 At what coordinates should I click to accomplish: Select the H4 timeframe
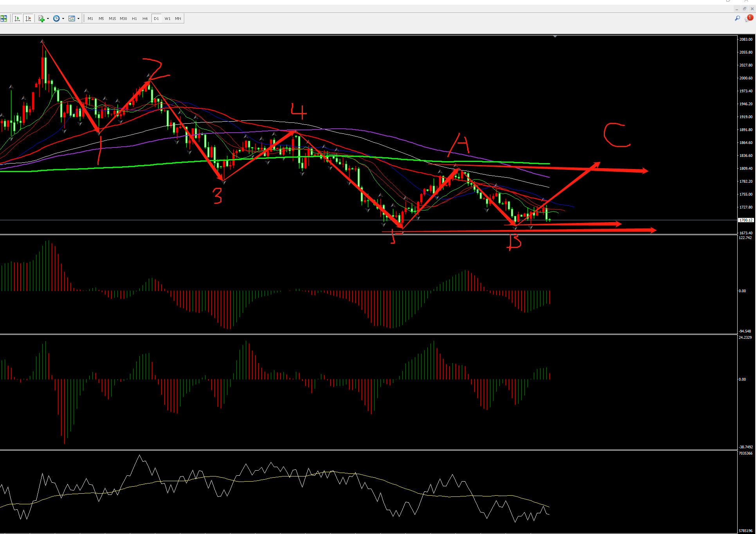[x=145, y=18]
